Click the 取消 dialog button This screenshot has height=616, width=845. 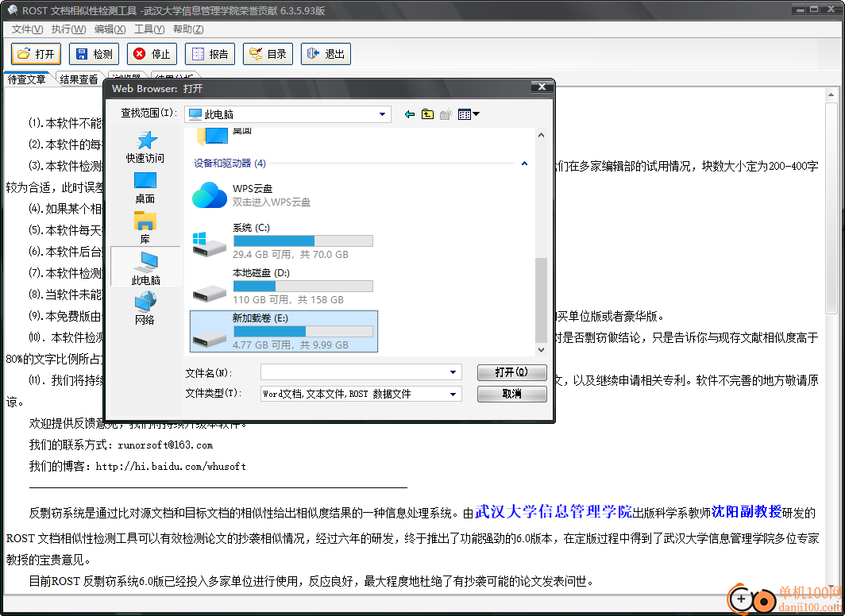click(512, 395)
